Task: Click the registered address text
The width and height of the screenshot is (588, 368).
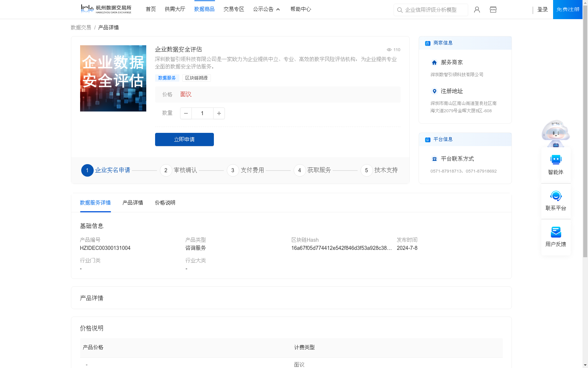Action: click(463, 107)
